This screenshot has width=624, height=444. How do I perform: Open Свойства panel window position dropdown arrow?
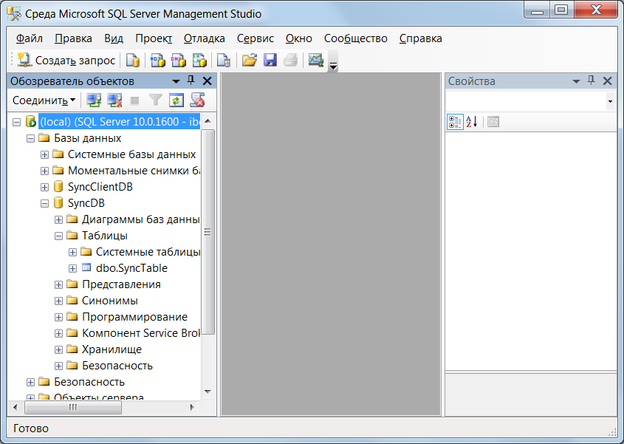point(576,81)
